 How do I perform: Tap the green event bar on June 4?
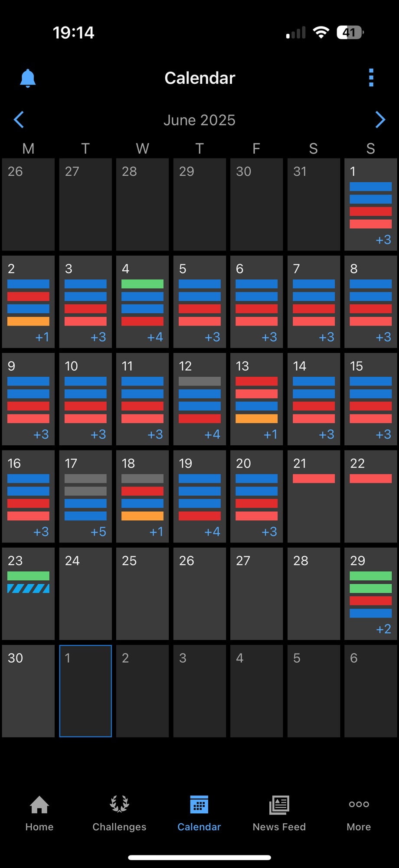(x=142, y=284)
